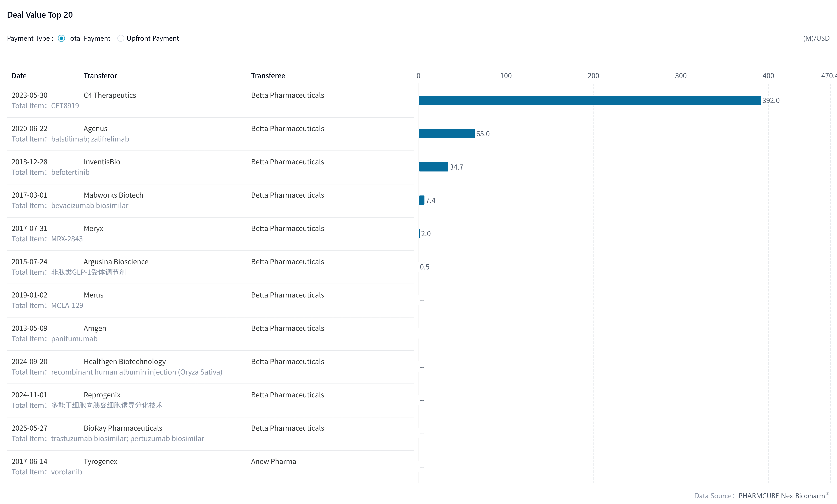Click the Transferor column header
837x504 pixels.
[x=100, y=75]
